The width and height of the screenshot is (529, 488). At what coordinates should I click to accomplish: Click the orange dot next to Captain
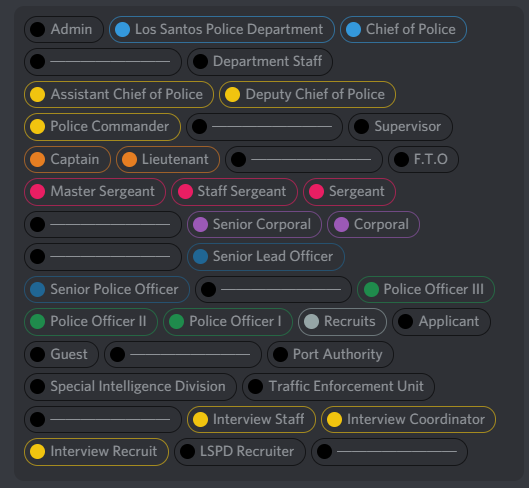[x=37, y=159]
